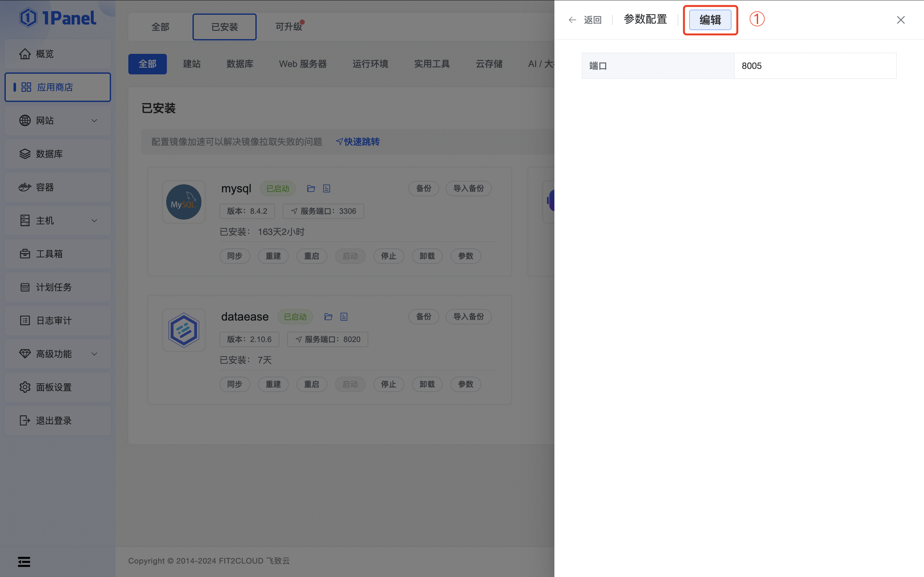Viewport: 924px width, 577px height.
Task: Click the 返回 back arrow
Action: coord(572,20)
